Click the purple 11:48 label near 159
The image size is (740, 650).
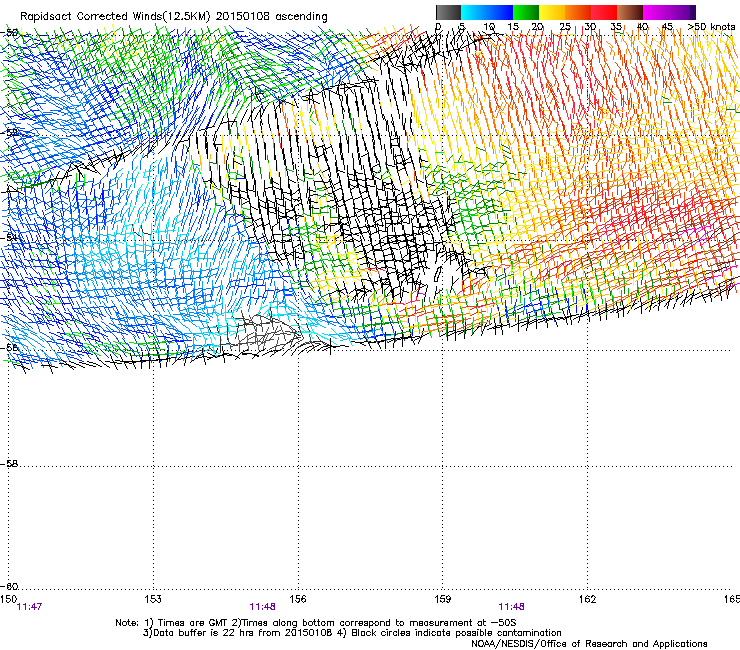[511, 607]
